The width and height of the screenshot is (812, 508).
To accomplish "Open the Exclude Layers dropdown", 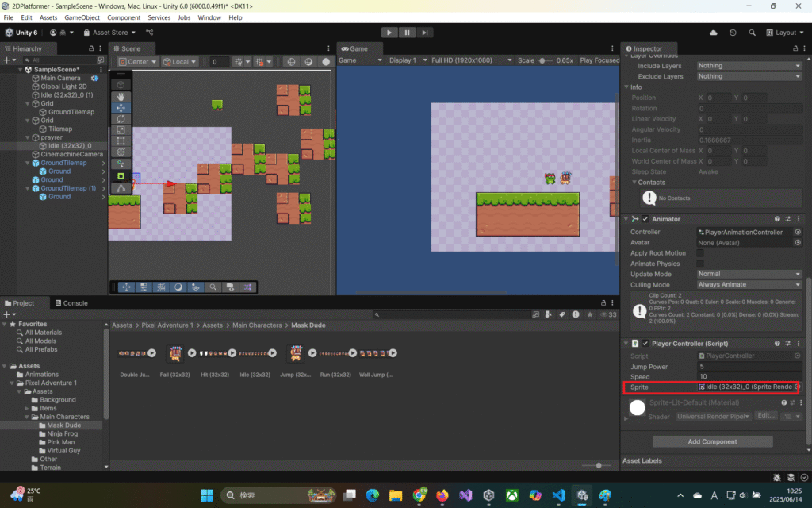I will [x=749, y=76].
